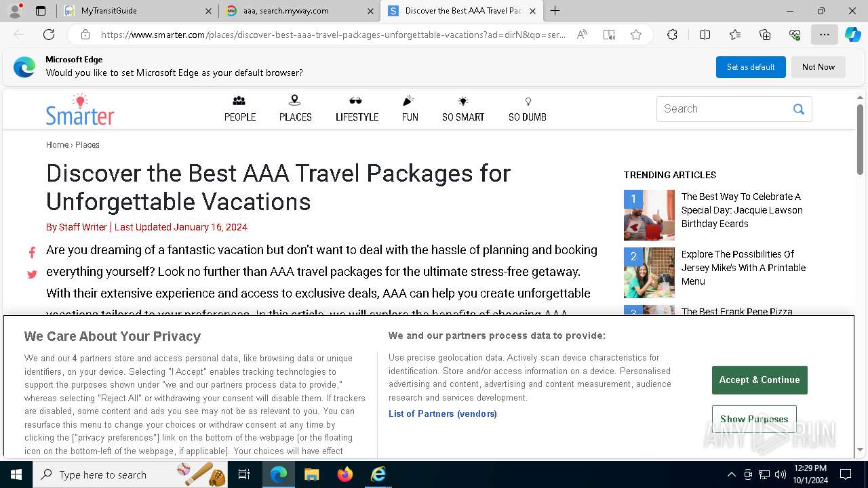Click the page vertical scrollbar thumb
Screen dimensions: 868x488
click(860, 139)
